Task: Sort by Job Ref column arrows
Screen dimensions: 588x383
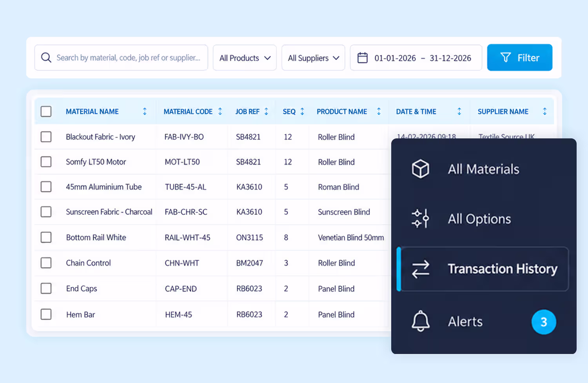Action: click(266, 111)
